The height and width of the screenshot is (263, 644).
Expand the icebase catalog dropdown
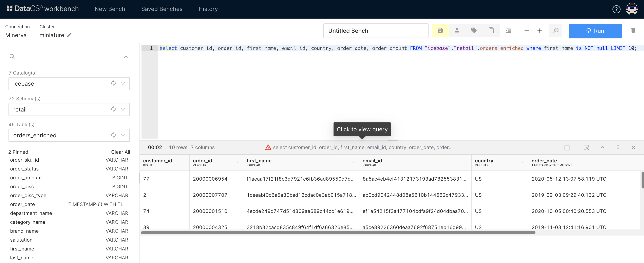pyautogui.click(x=123, y=83)
